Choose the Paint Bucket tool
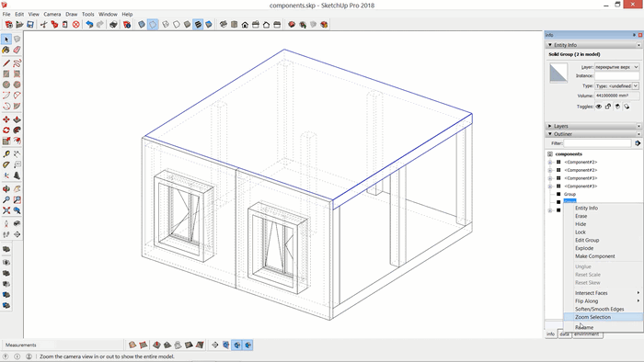The image size is (644, 362). 6,50
